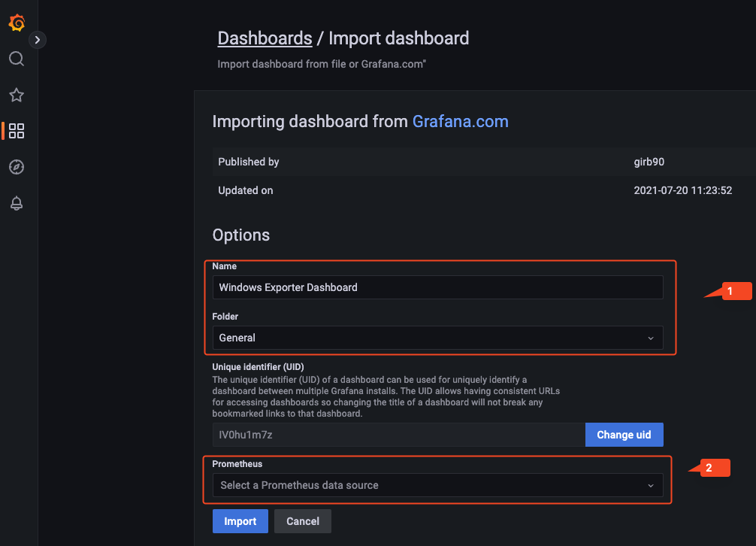Focus the Name input field
The width and height of the screenshot is (756, 546).
click(x=438, y=287)
